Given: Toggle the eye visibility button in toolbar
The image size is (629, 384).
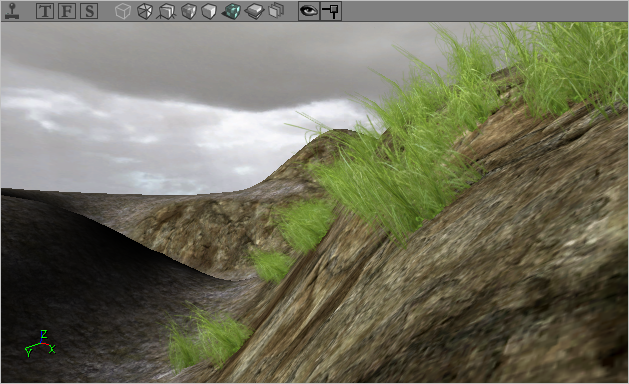Looking at the screenshot, I should tap(309, 11).
